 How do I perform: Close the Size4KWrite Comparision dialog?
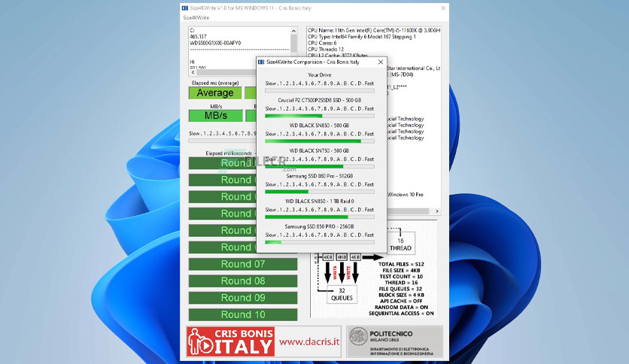click(380, 62)
